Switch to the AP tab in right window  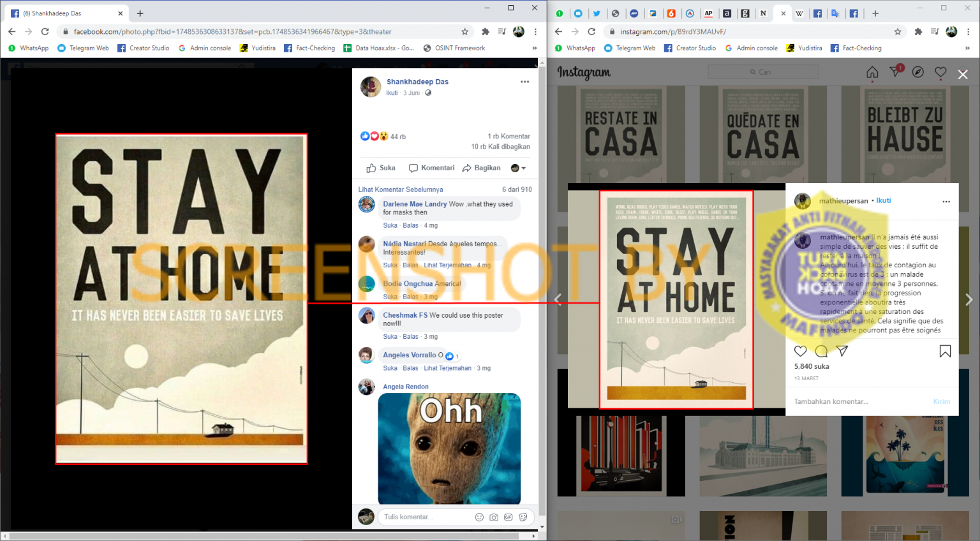coord(708,13)
